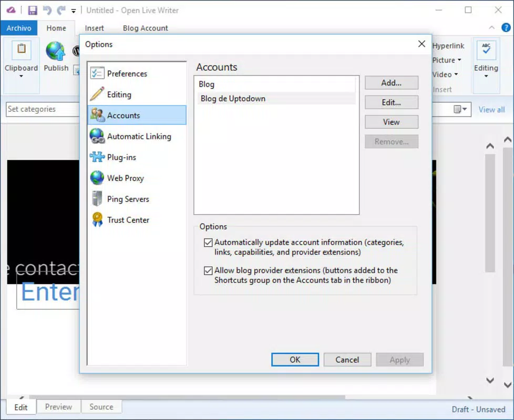Click the outer scroll down arrow
This screenshot has height=420, width=514.
[508, 385]
